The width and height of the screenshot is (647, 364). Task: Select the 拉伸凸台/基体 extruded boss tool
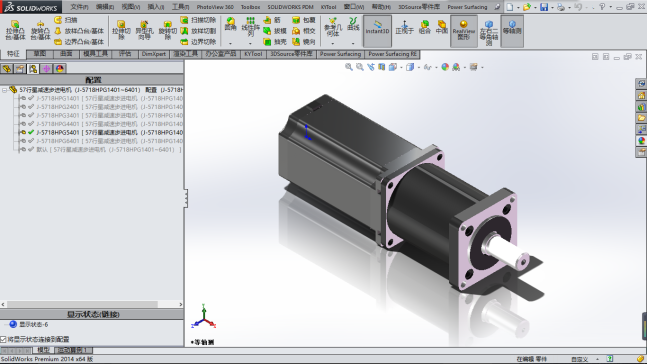pos(15,30)
